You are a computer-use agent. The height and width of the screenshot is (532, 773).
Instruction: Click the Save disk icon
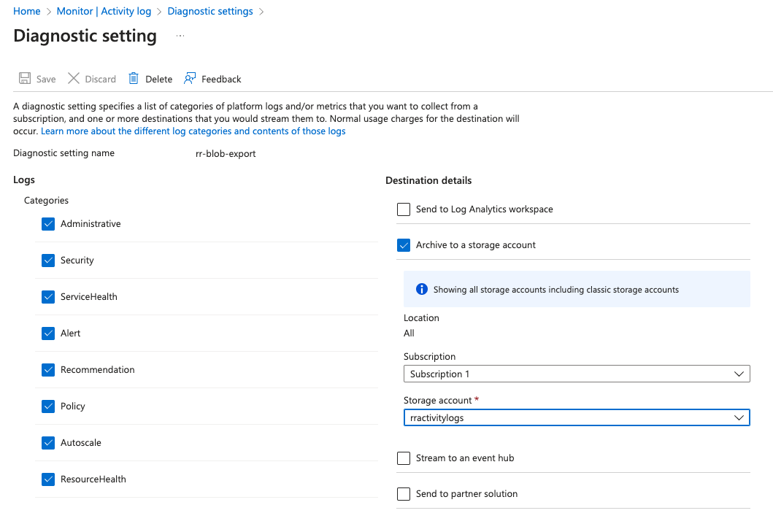click(25, 79)
